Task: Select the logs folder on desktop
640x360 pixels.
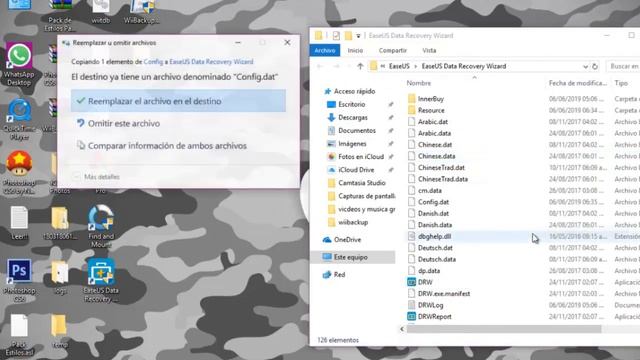Action: click(60, 277)
